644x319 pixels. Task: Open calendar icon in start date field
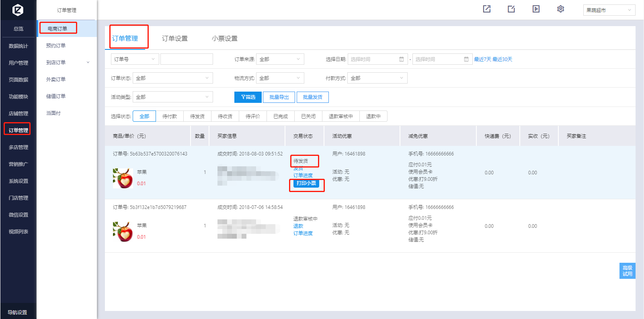[x=401, y=59]
